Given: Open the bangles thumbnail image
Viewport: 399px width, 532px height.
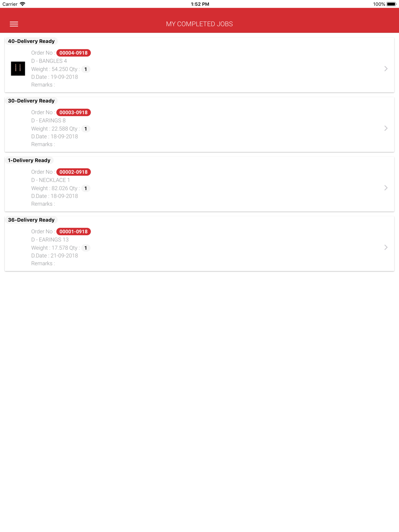Looking at the screenshot, I should point(18,69).
